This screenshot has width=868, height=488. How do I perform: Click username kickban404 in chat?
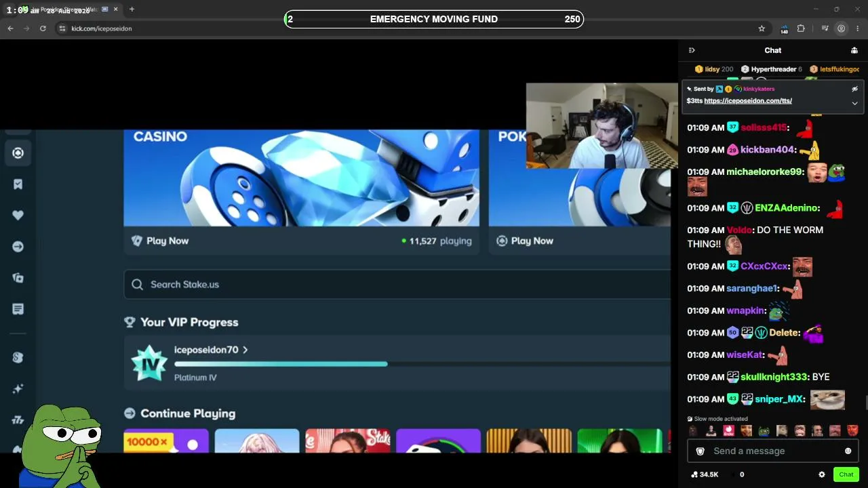pyautogui.click(x=767, y=150)
